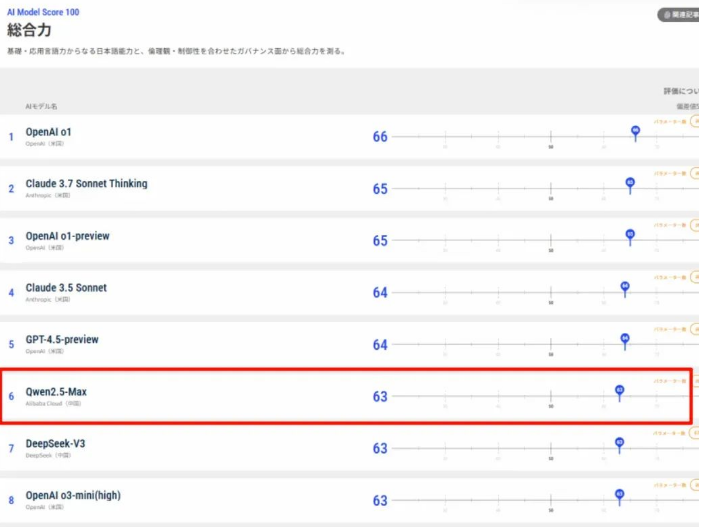Click score 63 in the Qwen2.5-Max row
Screen dimensions: 702x531
[x=382, y=398]
